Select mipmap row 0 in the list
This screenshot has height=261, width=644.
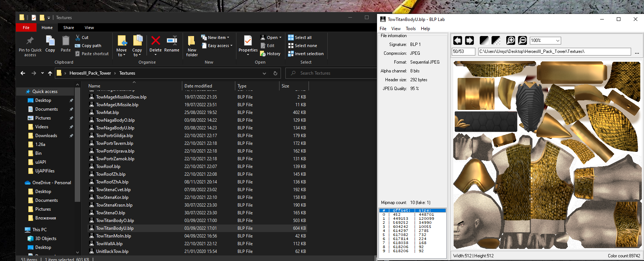(x=412, y=215)
